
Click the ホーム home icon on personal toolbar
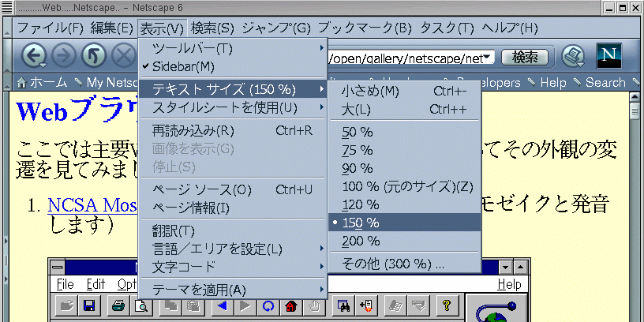[x=22, y=83]
